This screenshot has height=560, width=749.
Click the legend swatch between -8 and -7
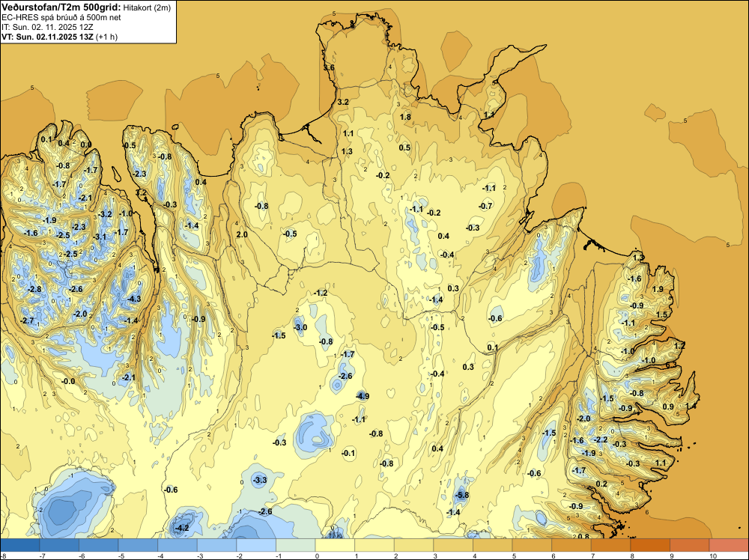click(20, 545)
